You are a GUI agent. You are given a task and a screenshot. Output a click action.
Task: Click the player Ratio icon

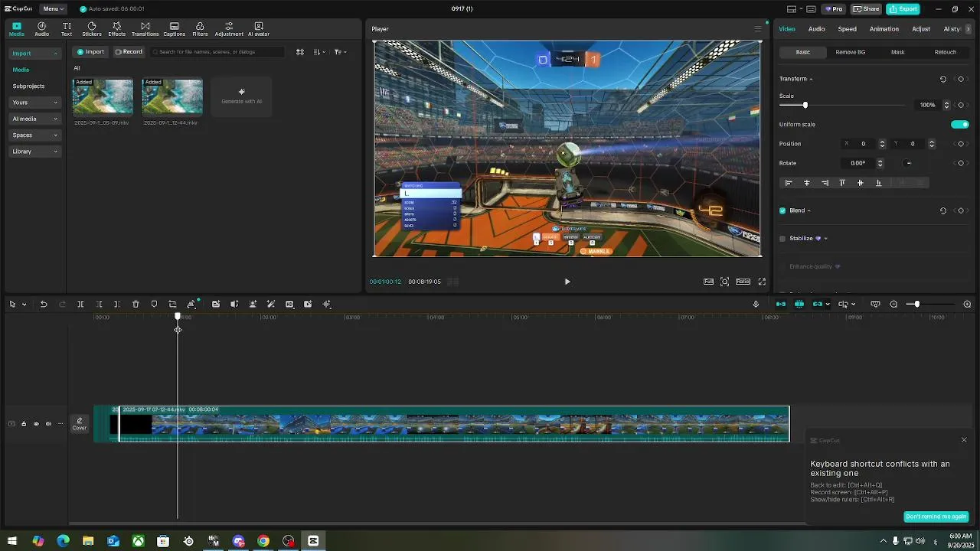click(743, 282)
